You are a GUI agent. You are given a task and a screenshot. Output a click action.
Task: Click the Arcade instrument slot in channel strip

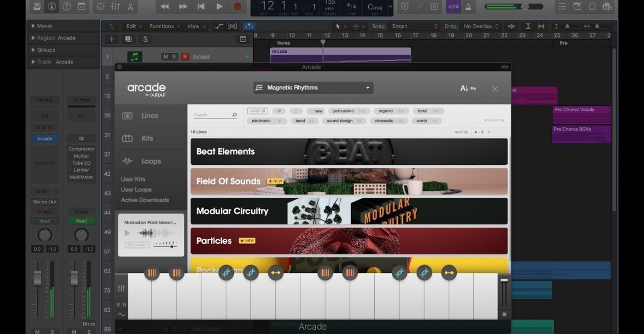coord(45,139)
